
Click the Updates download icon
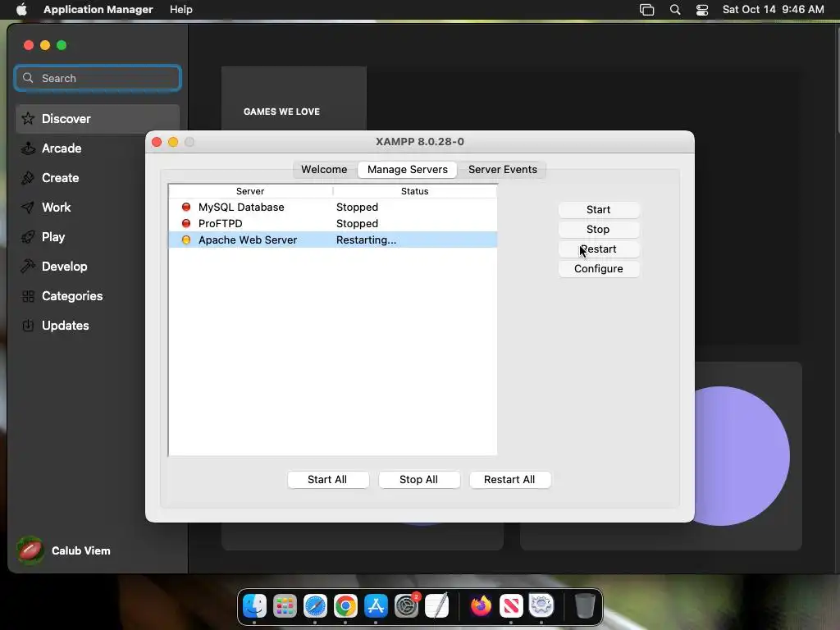28,325
